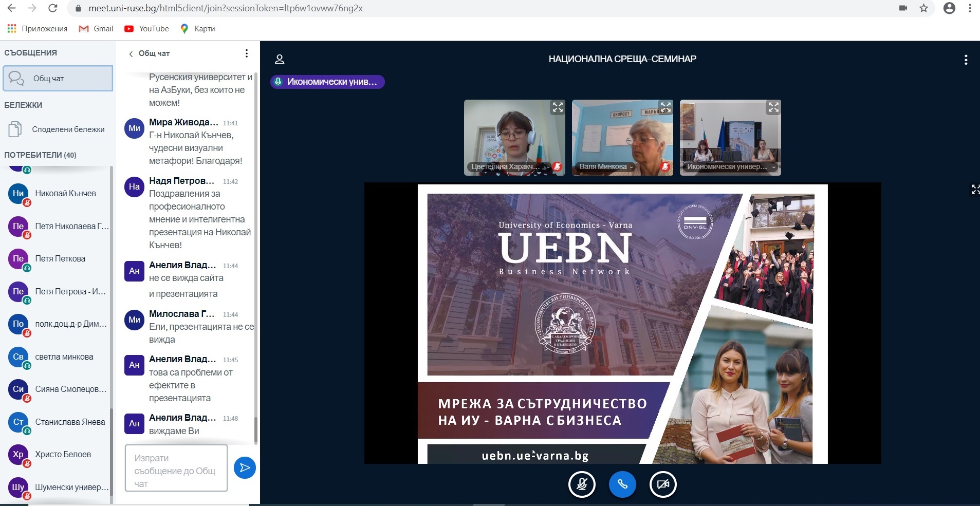The image size is (980, 506).
Task: Click the Икономически унив… talking indicator
Action: 327,82
